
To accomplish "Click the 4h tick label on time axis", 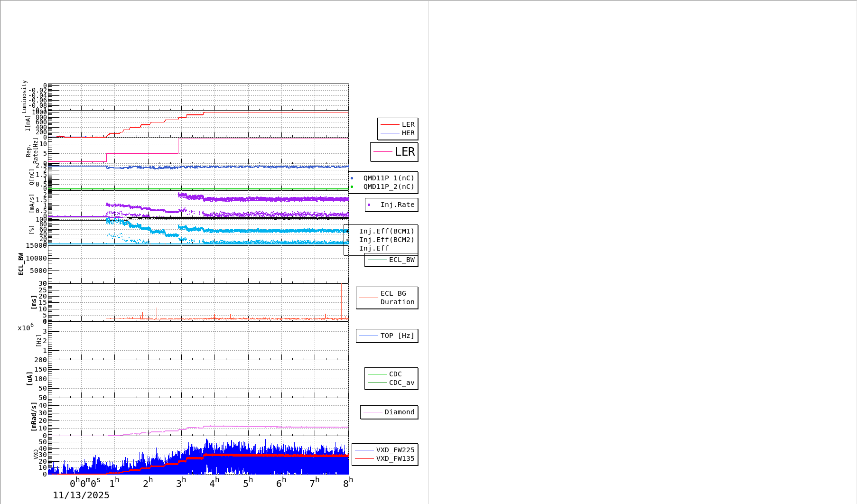I will (214, 483).
